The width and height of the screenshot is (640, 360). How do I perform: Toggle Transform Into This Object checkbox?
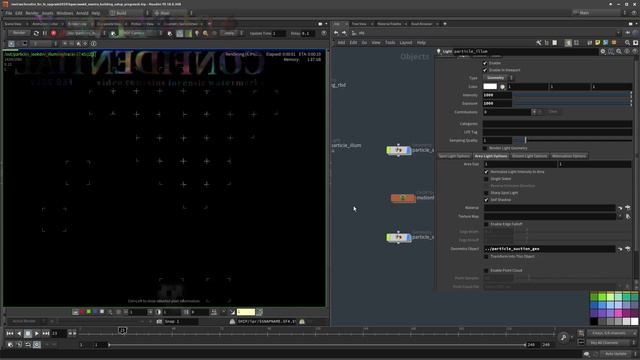click(x=486, y=256)
